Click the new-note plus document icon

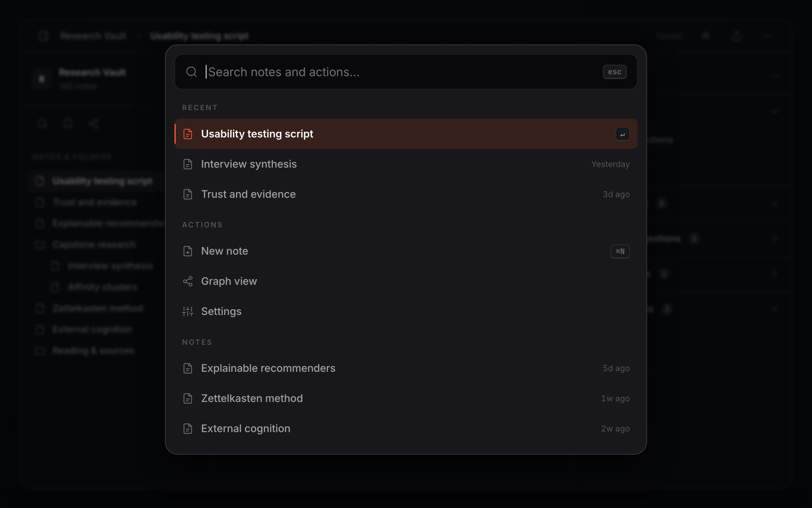188,251
